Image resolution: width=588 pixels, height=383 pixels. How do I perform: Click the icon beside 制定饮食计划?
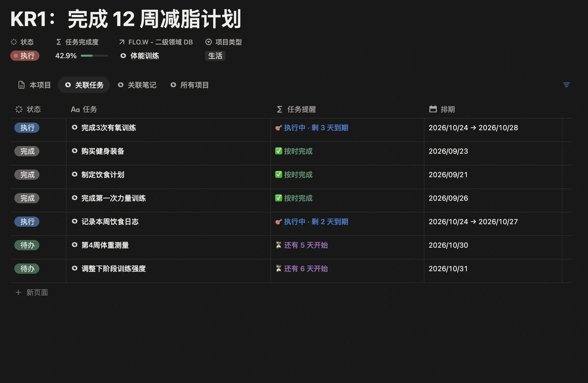[x=75, y=174]
